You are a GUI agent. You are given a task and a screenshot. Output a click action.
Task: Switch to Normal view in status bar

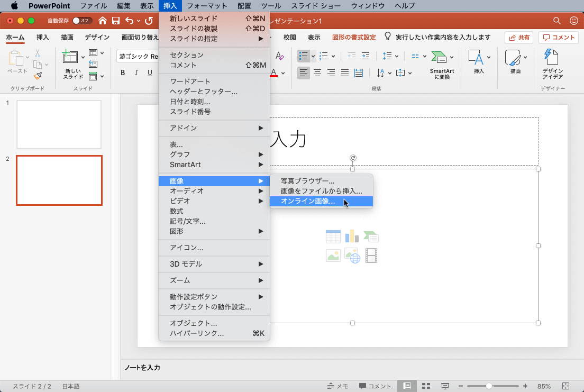(x=407, y=386)
